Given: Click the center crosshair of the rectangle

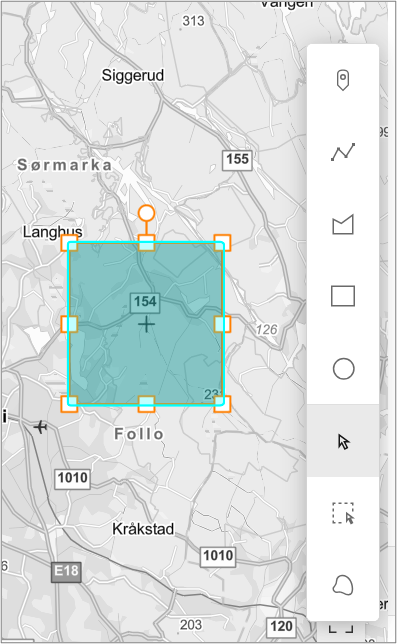Looking at the screenshot, I should tap(146, 324).
